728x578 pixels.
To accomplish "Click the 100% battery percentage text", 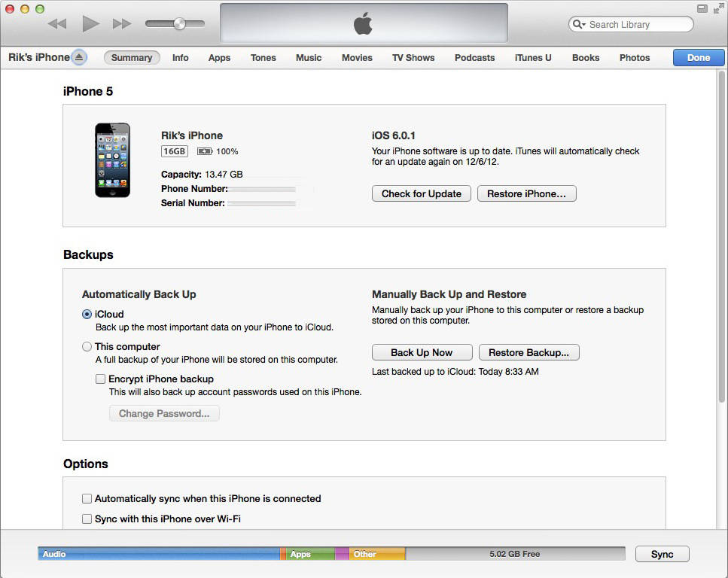I will click(x=227, y=151).
